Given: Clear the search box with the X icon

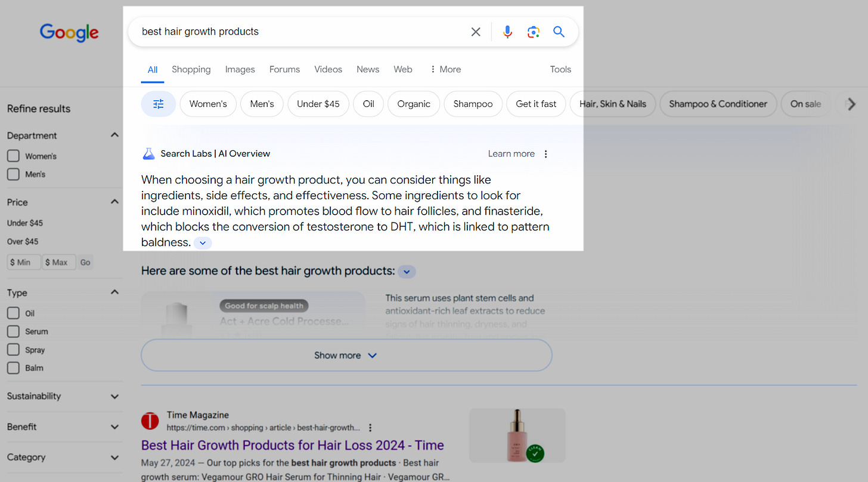Looking at the screenshot, I should pyautogui.click(x=476, y=32).
